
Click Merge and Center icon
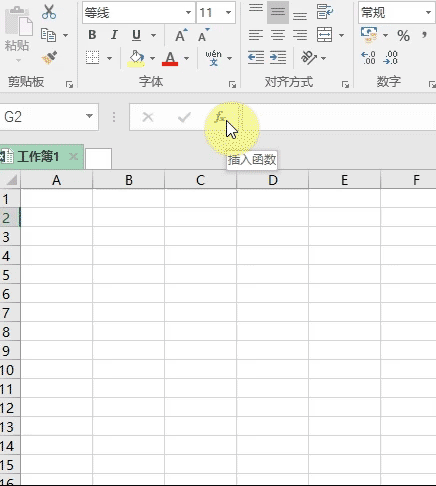point(324,35)
